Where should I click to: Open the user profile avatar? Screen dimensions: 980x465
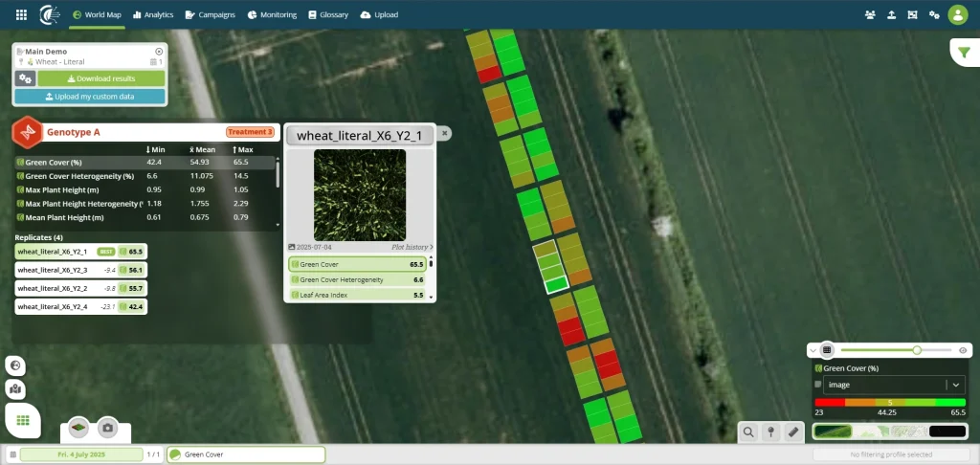point(957,14)
